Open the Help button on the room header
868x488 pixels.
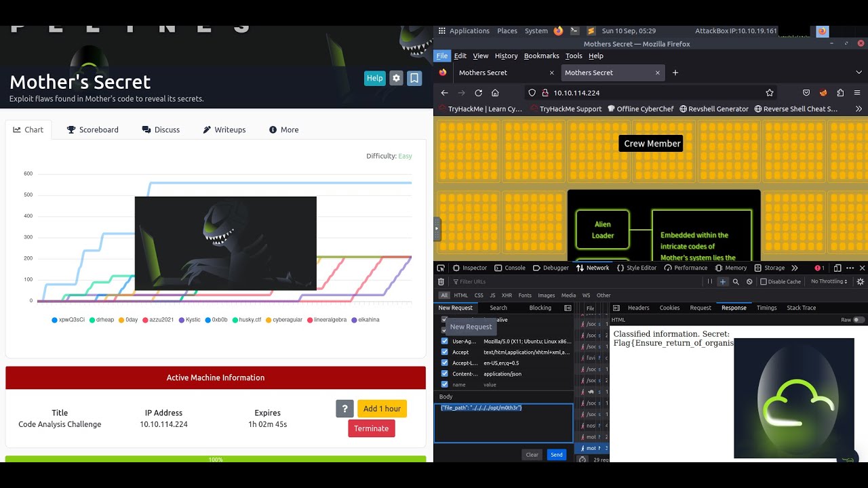[375, 78]
